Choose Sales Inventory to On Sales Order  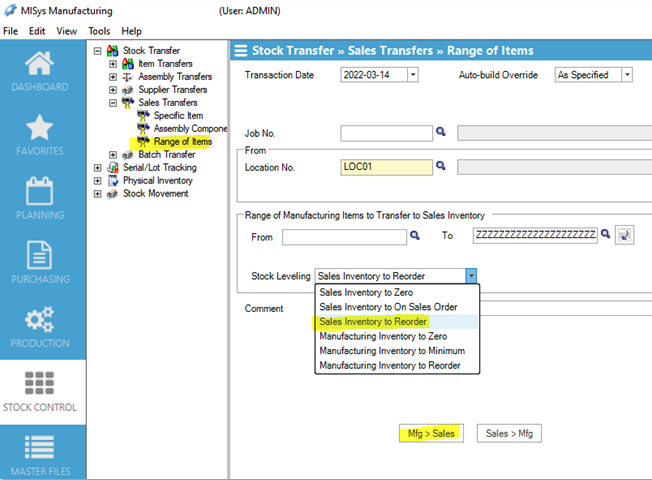pyautogui.click(x=398, y=307)
